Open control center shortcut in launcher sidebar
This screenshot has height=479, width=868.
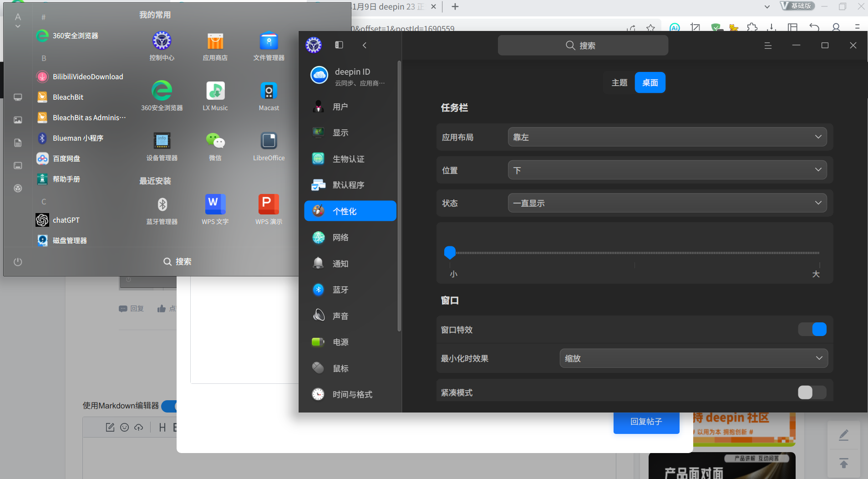[18, 188]
